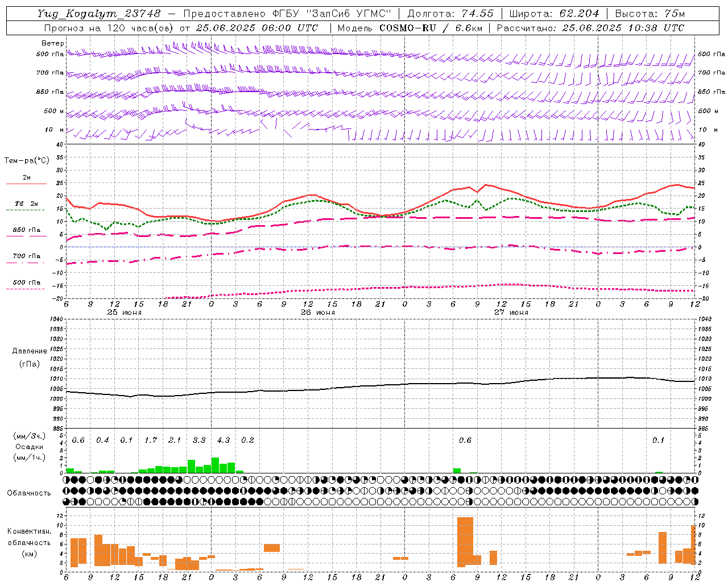
Task: Click the 0.4 three-hour precipitation value
Action: pyautogui.click(x=102, y=440)
